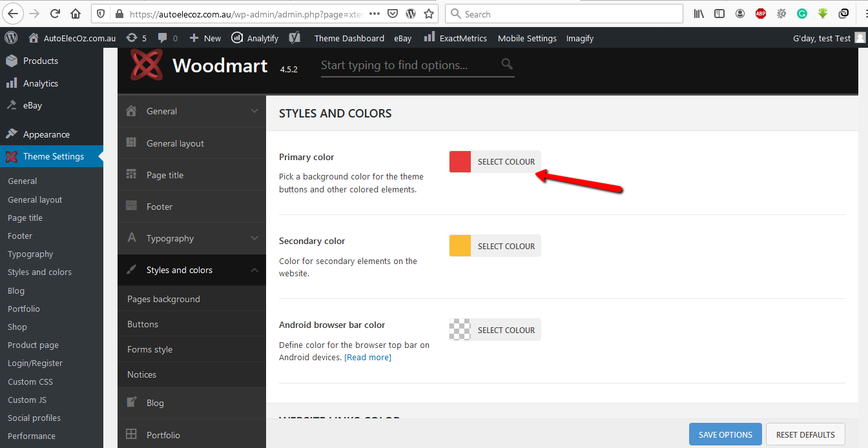Open the Footer panel tab
Screen dimensions: 868x448
pos(192,207)
